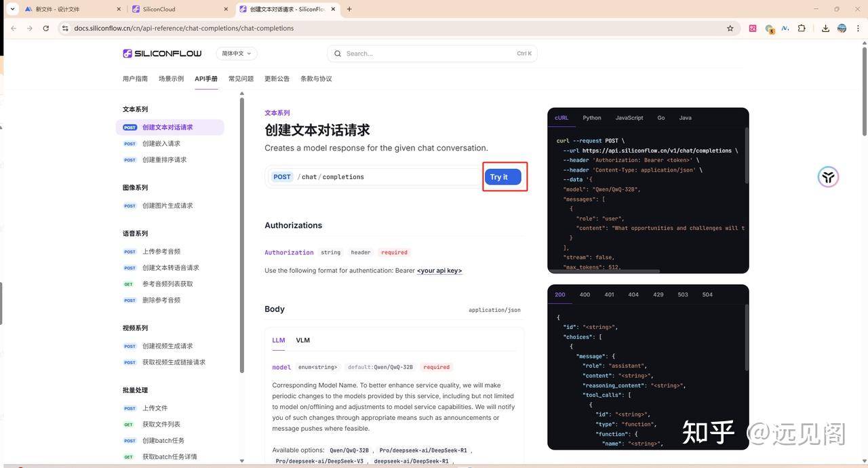Screen dimensions: 868x468
Task: Select Go code tab
Action: [660, 118]
